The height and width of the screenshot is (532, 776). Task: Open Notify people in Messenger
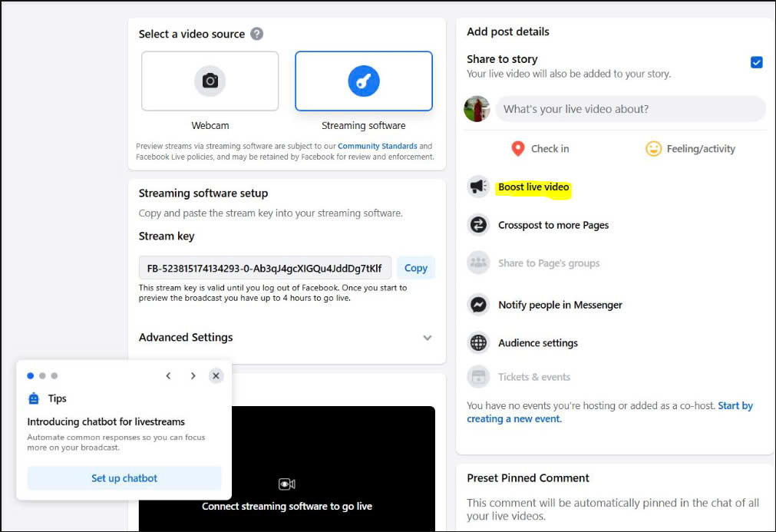pyautogui.click(x=560, y=305)
